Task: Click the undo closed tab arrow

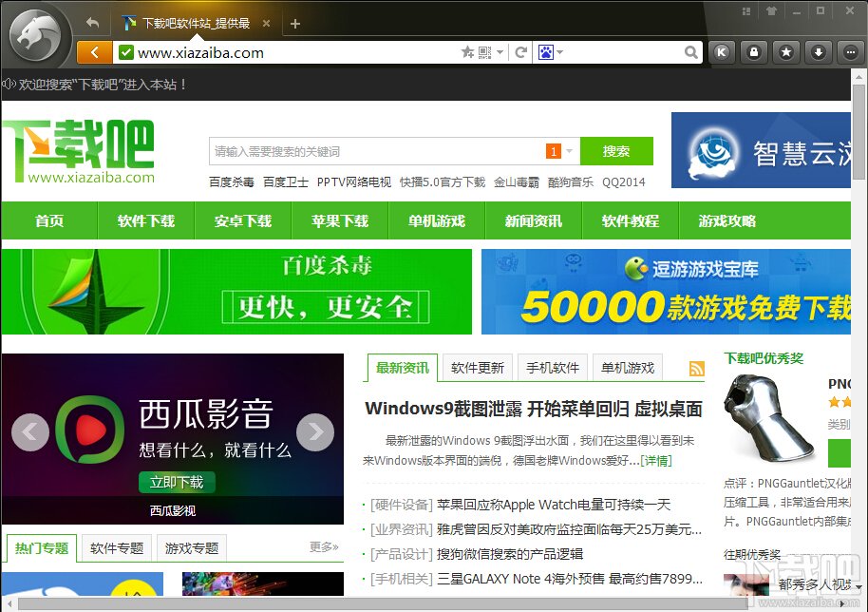Action: (x=92, y=23)
